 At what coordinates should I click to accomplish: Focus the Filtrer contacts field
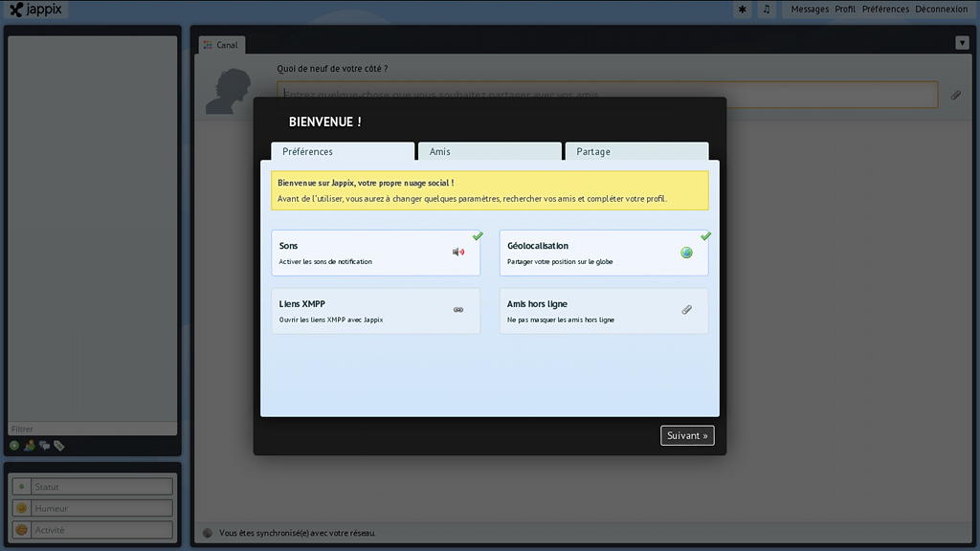pos(93,429)
